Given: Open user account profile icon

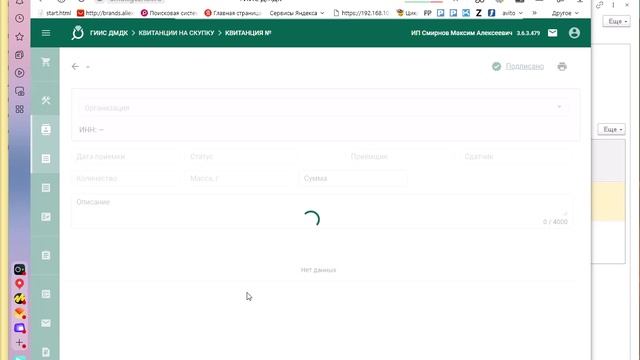Looking at the screenshot, I should (x=574, y=33).
